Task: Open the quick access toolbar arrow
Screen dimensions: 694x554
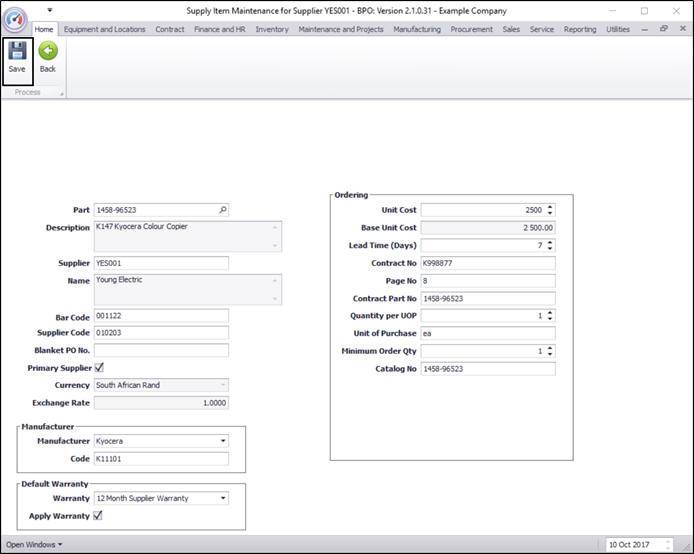Action: [x=50, y=10]
